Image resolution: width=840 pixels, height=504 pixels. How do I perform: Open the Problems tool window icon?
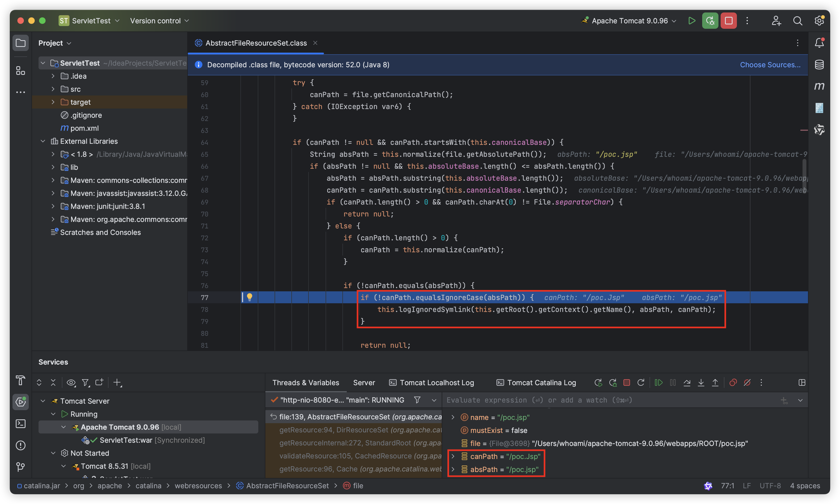click(x=20, y=445)
